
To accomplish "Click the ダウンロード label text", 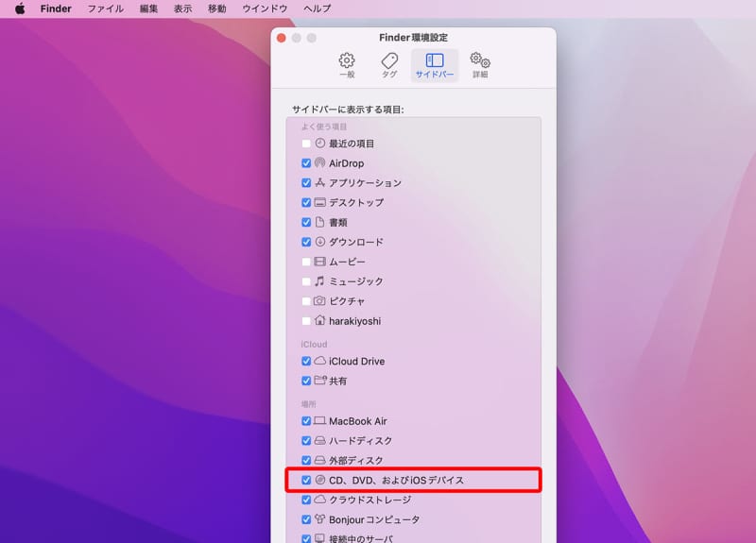I will [356, 242].
